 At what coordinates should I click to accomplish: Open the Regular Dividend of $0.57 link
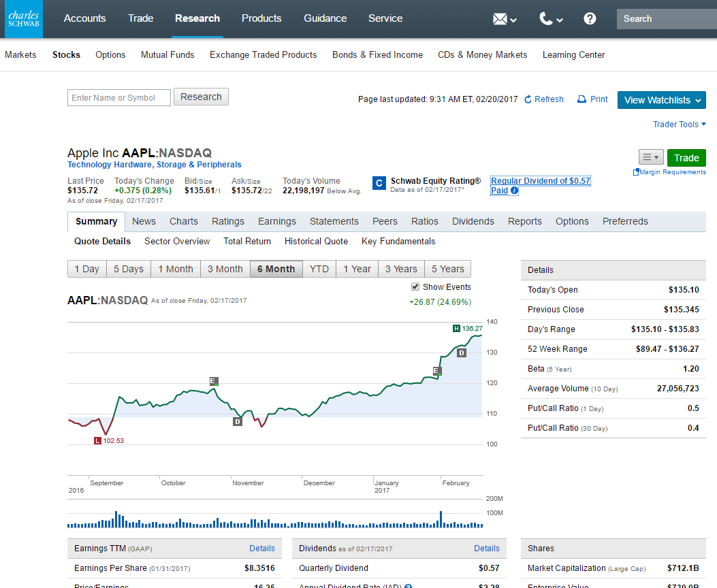pyautogui.click(x=541, y=181)
